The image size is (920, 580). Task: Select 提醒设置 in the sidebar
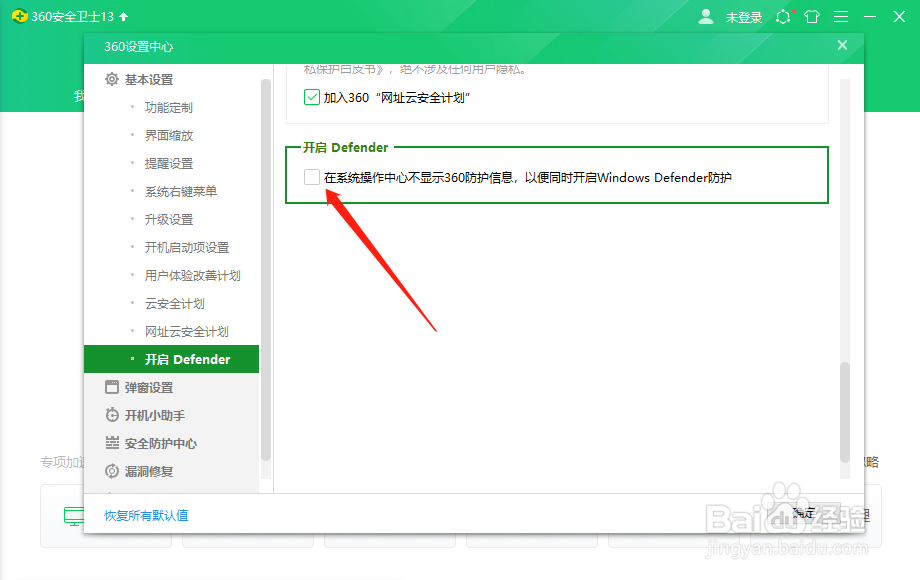169,164
